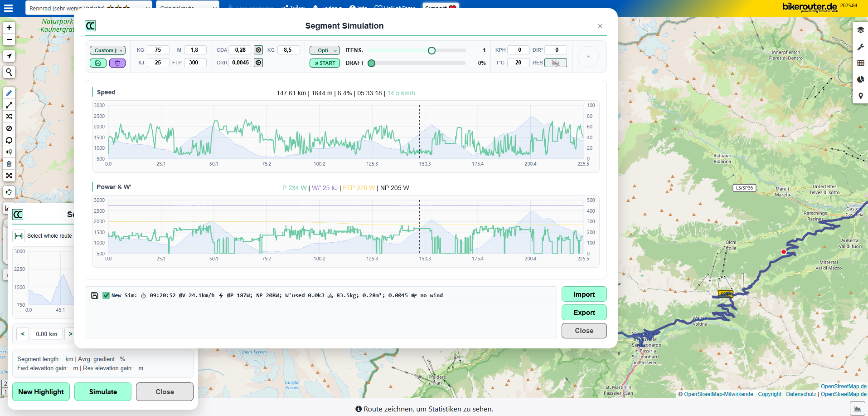Click the locate me arrow icon
The image size is (868, 416).
(x=9, y=56)
